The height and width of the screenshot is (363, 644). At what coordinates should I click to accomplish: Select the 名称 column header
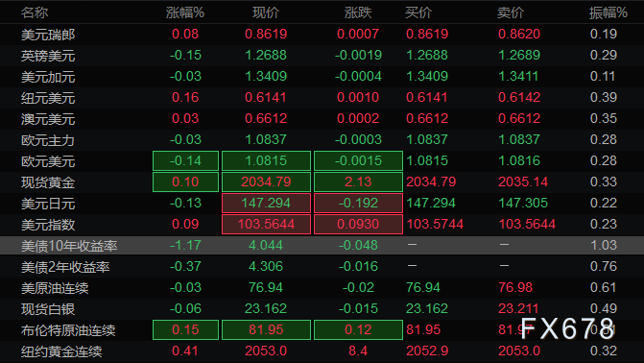(x=35, y=12)
